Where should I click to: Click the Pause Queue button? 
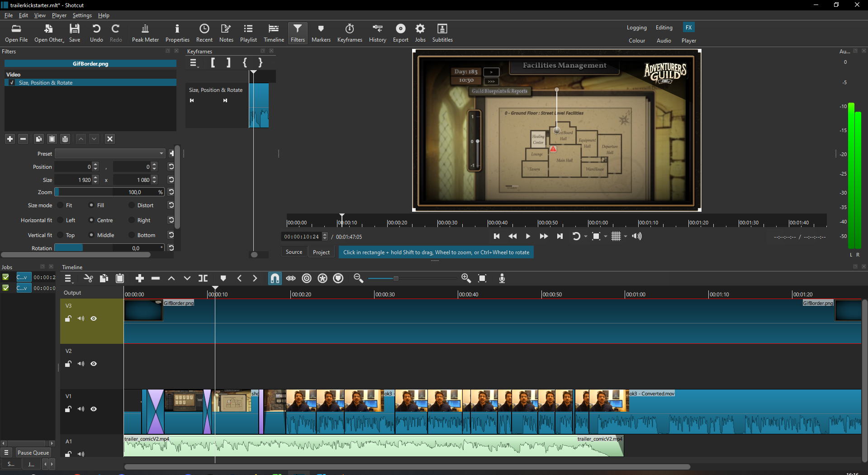33,452
